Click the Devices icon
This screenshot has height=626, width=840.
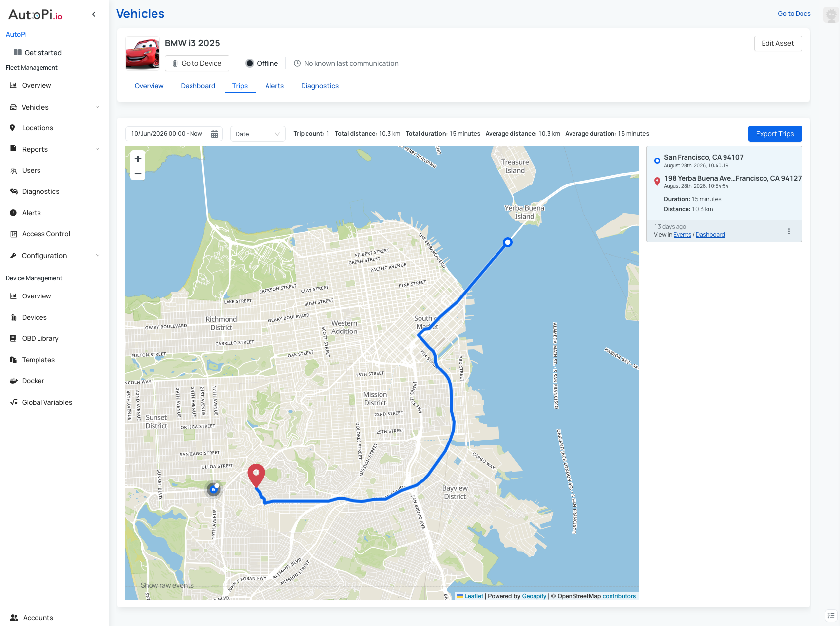coord(13,317)
